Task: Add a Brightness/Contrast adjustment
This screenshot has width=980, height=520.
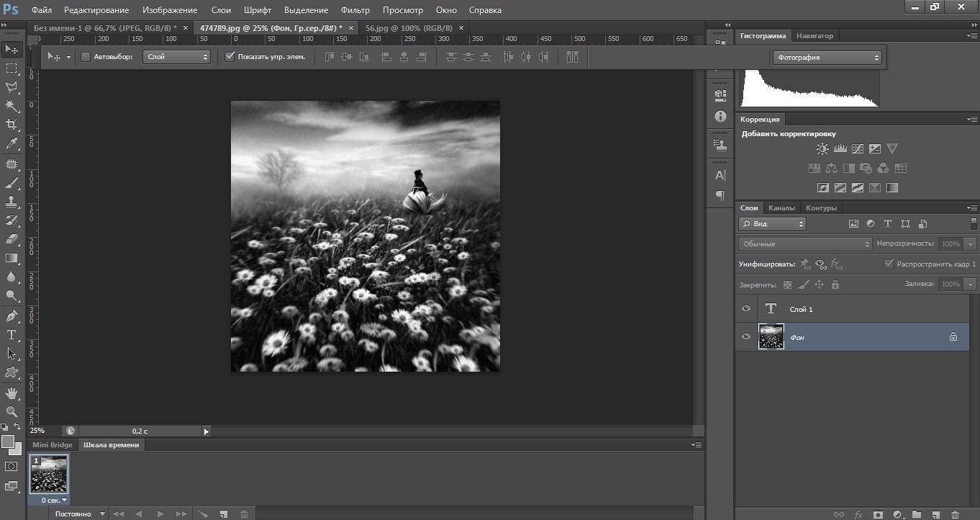Action: pyautogui.click(x=822, y=149)
